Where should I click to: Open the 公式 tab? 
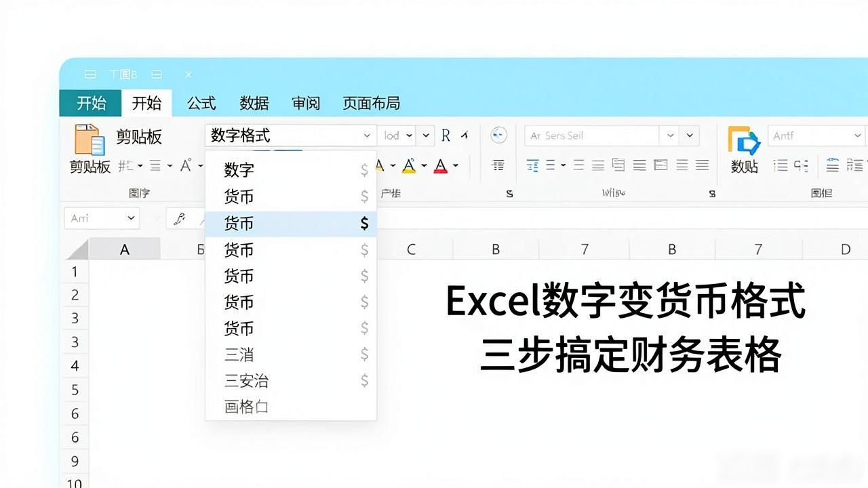point(201,103)
